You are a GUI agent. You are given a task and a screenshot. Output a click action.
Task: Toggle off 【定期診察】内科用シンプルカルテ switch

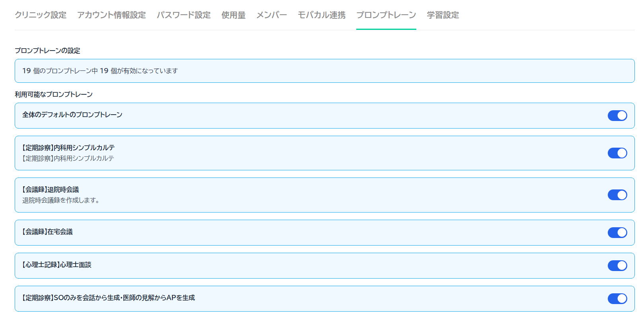pyautogui.click(x=617, y=153)
